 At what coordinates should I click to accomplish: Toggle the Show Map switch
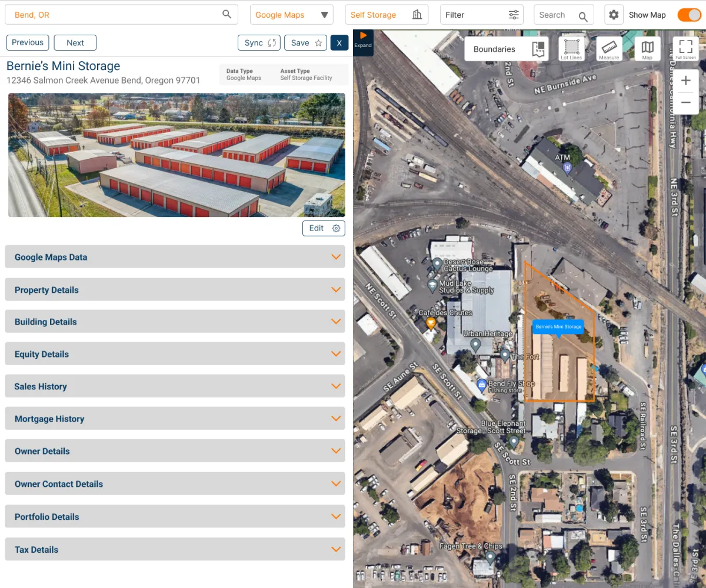[689, 15]
